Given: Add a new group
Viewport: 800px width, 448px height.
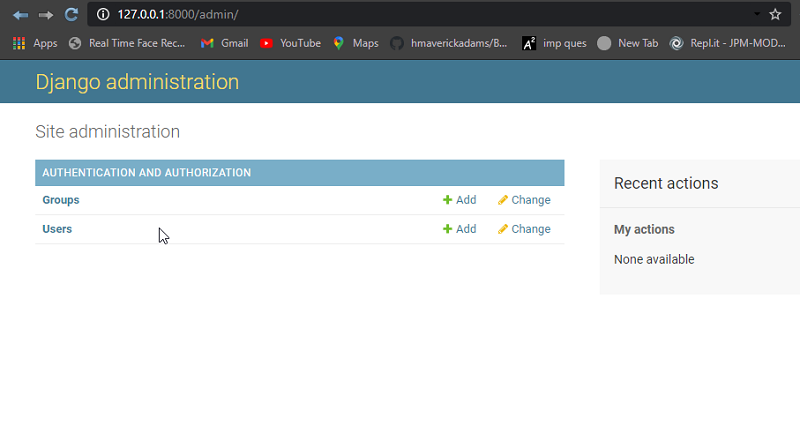Looking at the screenshot, I should [459, 200].
